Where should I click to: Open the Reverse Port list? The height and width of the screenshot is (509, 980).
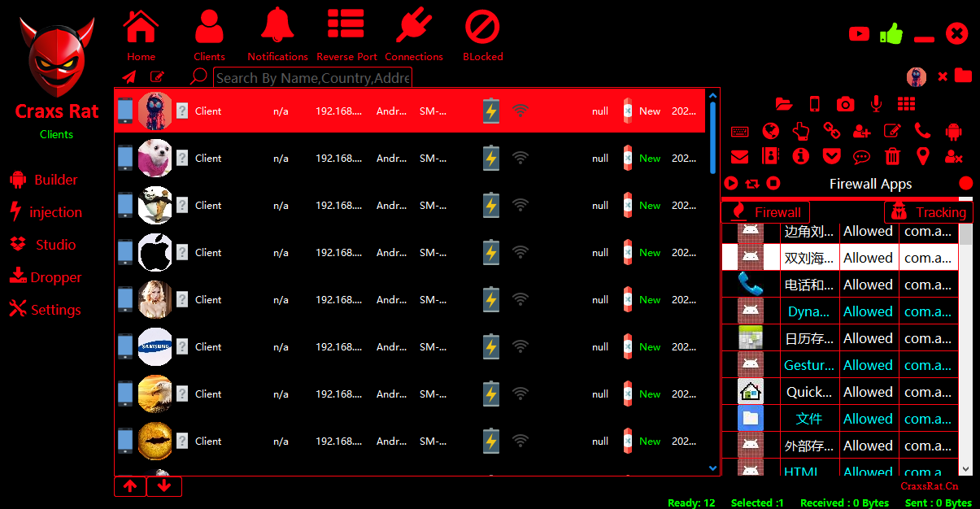point(346,34)
